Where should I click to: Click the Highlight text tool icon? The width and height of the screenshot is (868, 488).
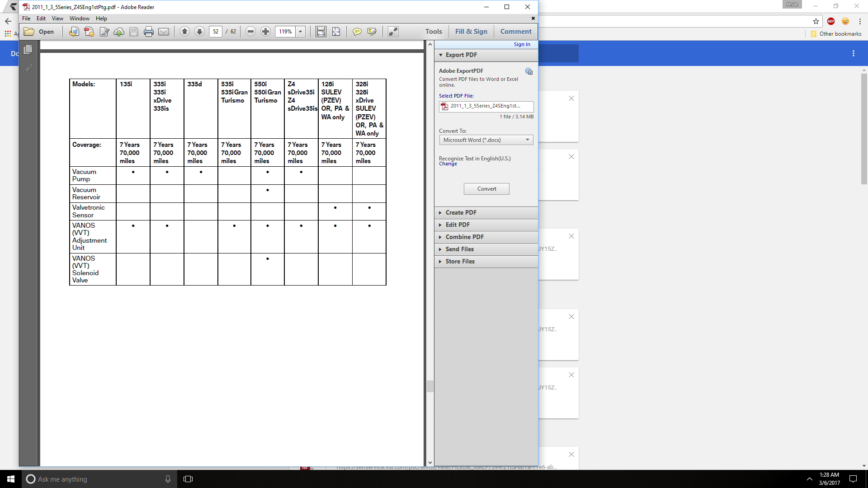click(372, 32)
